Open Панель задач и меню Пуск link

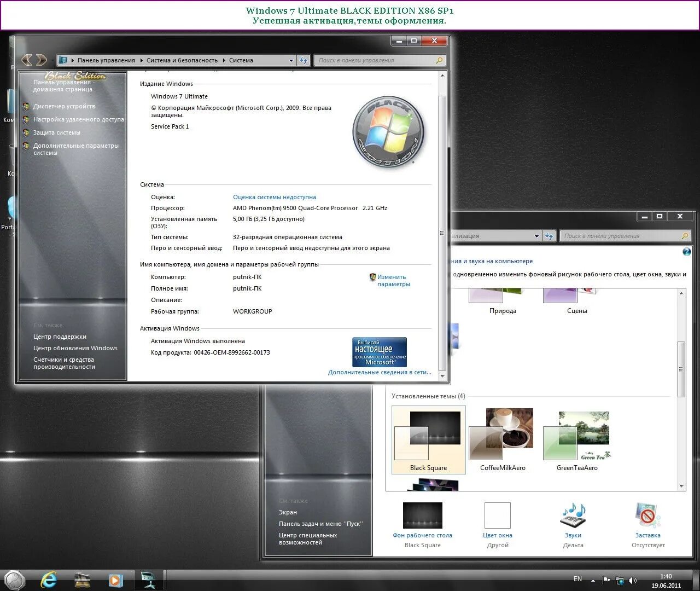point(321,524)
